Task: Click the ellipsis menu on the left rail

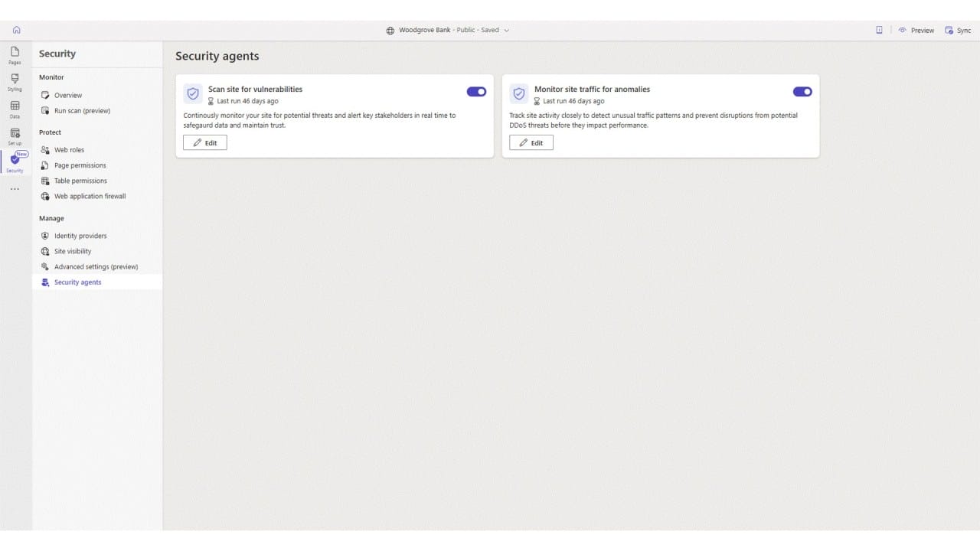Action: click(x=15, y=188)
